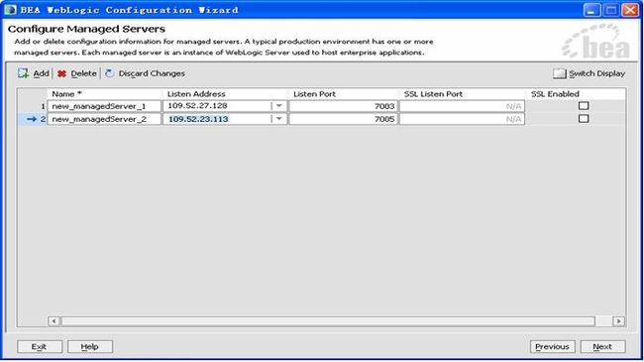Open Listen Address dropdown for 109.52.27.128
Image resolution: width=644 pixels, height=362 pixels.
click(278, 106)
